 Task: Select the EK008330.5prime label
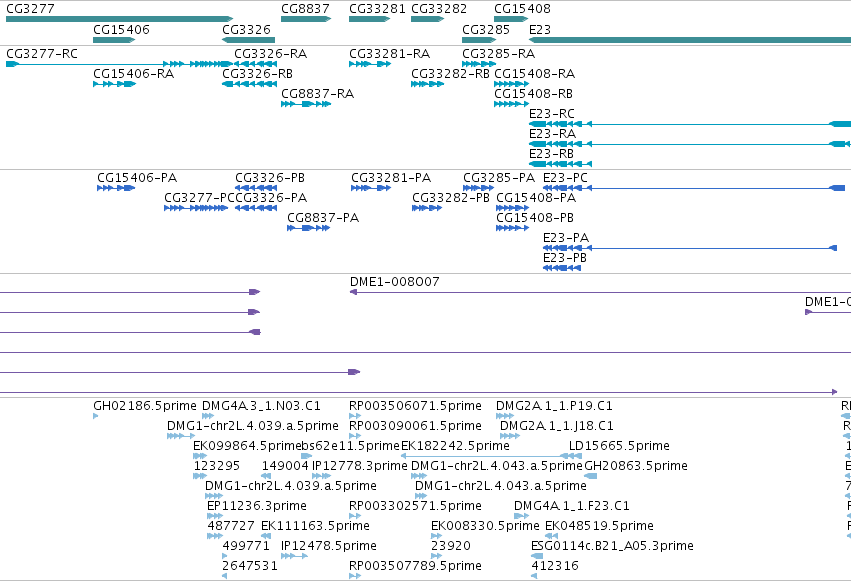click(x=485, y=526)
